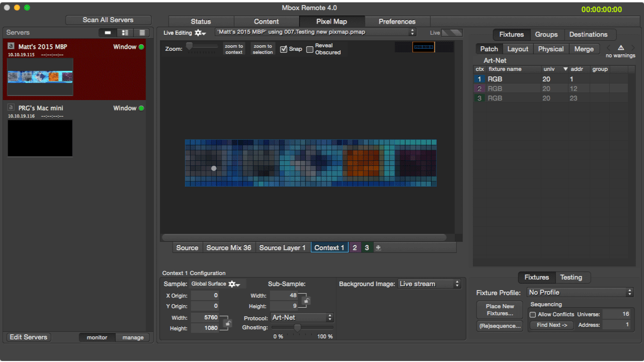
Task: Select the compact list view icon for servers
Action: coord(142,33)
